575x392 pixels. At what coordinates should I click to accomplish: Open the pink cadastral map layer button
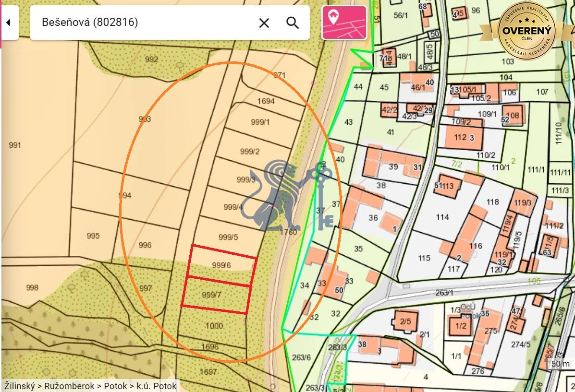pos(344,23)
